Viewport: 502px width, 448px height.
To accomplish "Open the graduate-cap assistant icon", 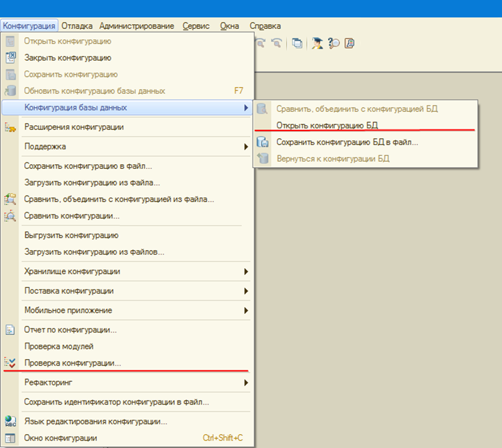I will [317, 43].
